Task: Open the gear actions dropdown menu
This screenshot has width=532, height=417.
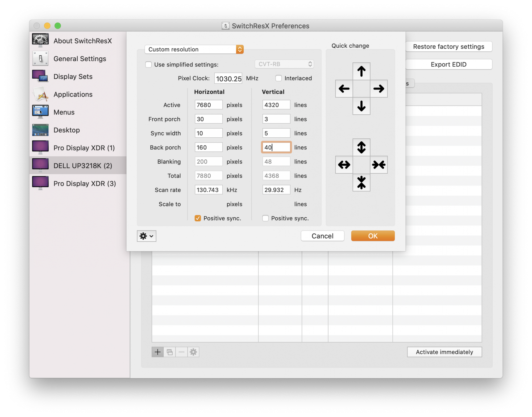Action: coord(146,236)
